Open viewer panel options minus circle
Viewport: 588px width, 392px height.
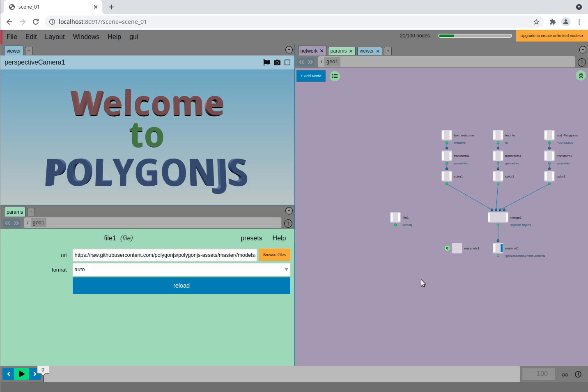[289, 50]
